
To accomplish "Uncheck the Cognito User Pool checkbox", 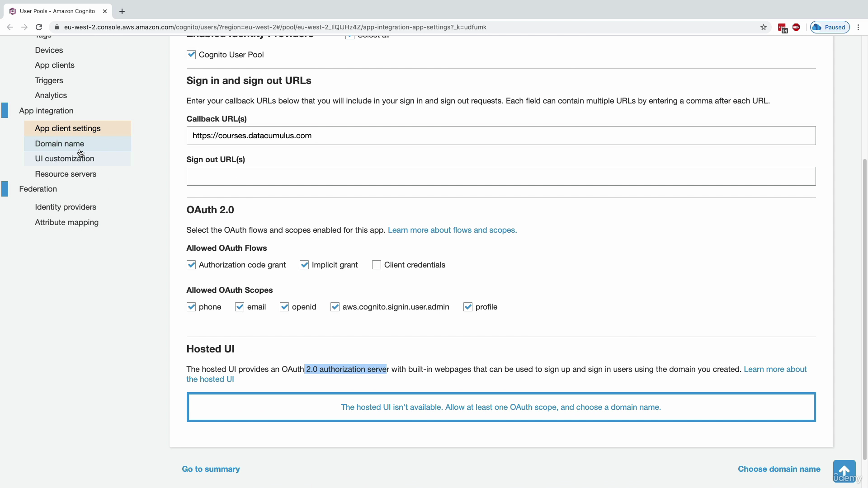I will 191,55.
